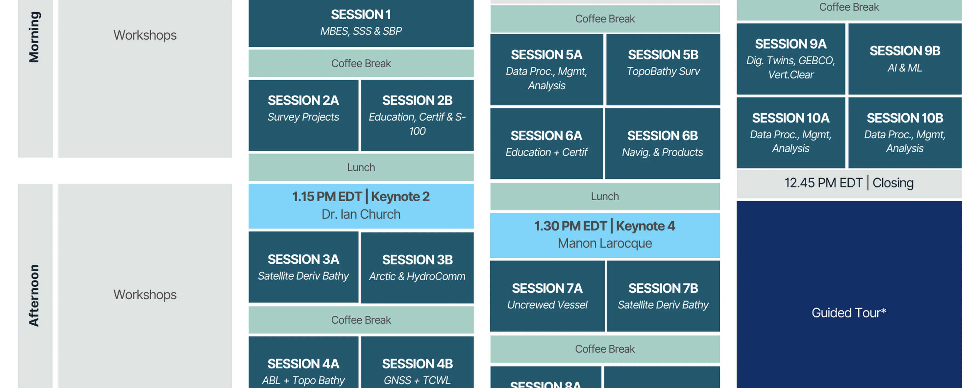Image resolution: width=980 pixels, height=388 pixels.
Task: Open Session 3A Satellite Deriv Bathy
Action: [x=303, y=267]
